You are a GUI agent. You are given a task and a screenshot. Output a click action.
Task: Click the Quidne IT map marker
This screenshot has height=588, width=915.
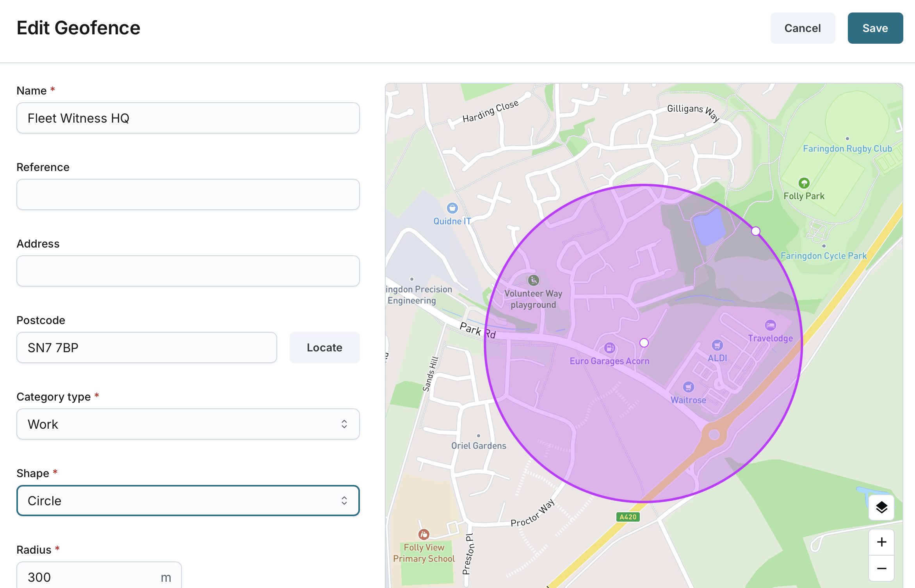[x=452, y=208]
